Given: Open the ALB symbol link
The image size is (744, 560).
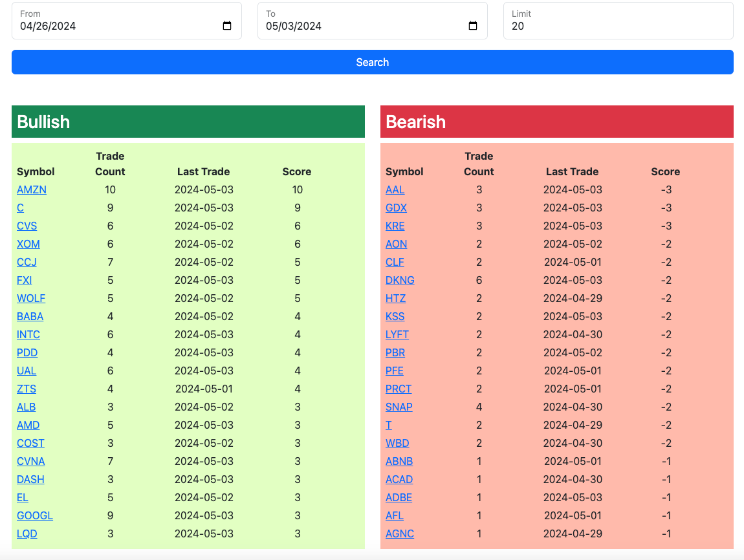Looking at the screenshot, I should [x=26, y=407].
